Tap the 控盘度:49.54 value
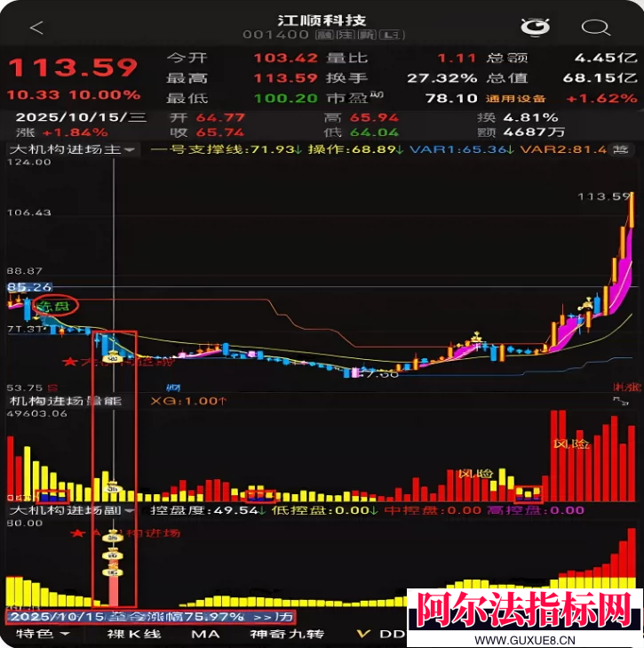 (208, 510)
